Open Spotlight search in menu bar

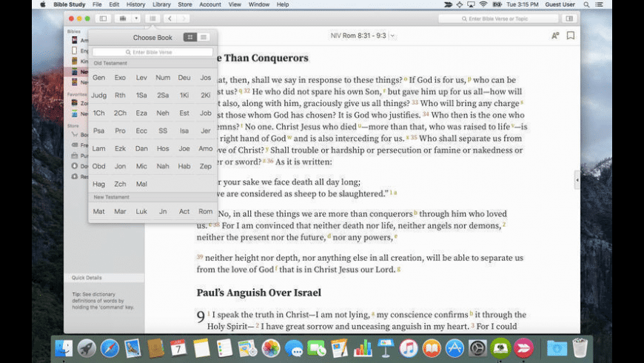586,4
